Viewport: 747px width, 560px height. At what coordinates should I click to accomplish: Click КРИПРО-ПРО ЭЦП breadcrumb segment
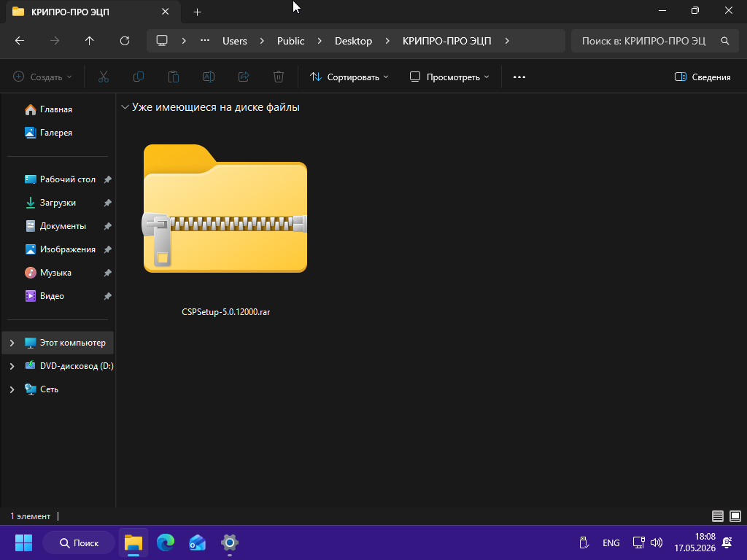[x=447, y=41]
